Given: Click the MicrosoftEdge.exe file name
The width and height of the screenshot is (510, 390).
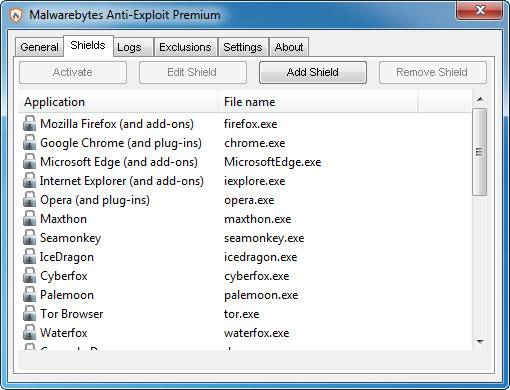Looking at the screenshot, I should (x=273, y=162).
